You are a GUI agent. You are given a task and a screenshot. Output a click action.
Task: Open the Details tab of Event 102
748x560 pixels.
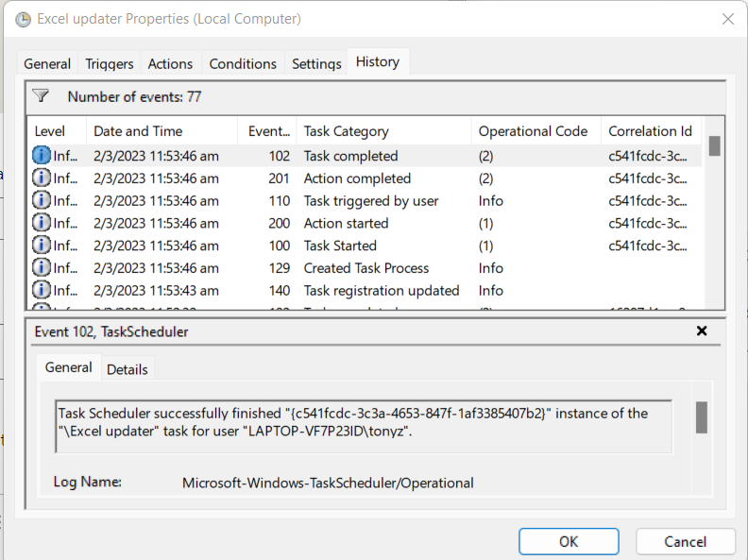tap(127, 369)
